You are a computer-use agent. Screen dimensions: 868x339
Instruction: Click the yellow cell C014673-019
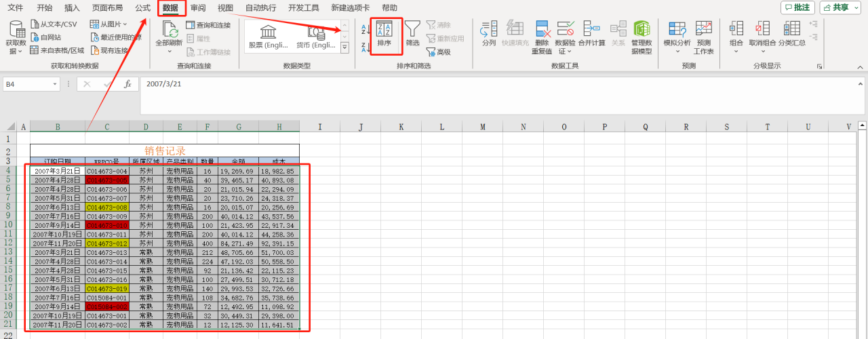pos(107,288)
